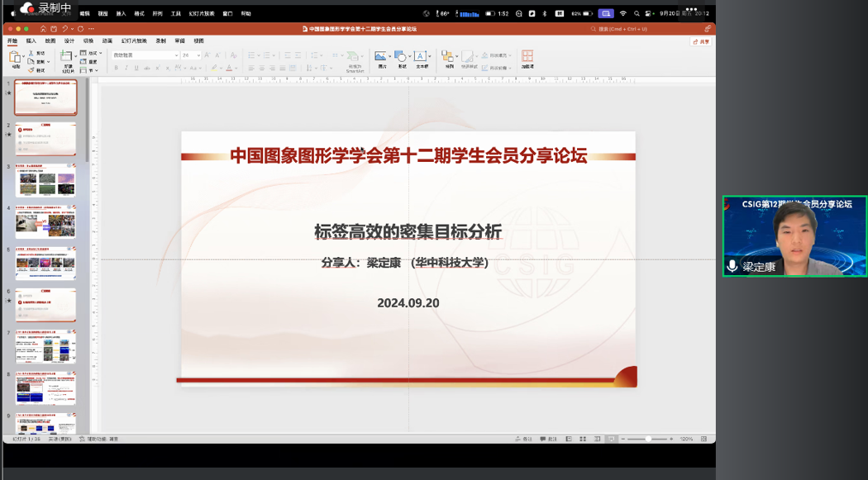
Task: Click the Undo arrow icon
Action: point(64,29)
